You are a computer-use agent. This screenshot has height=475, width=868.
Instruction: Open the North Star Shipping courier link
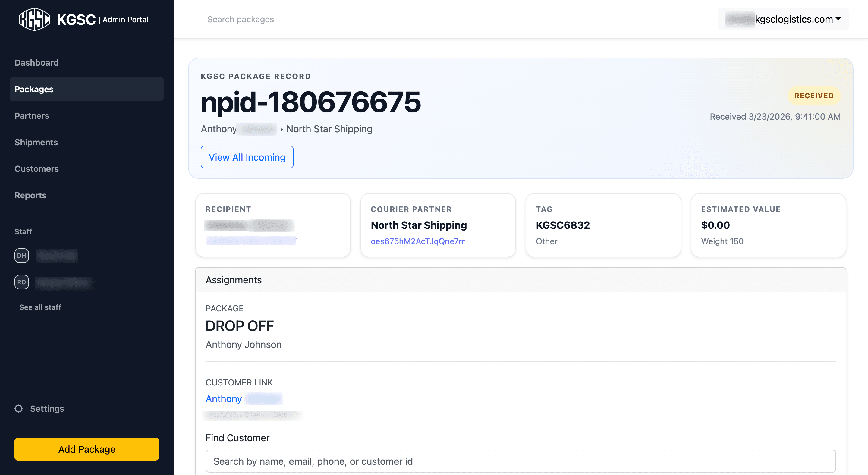tap(418, 241)
